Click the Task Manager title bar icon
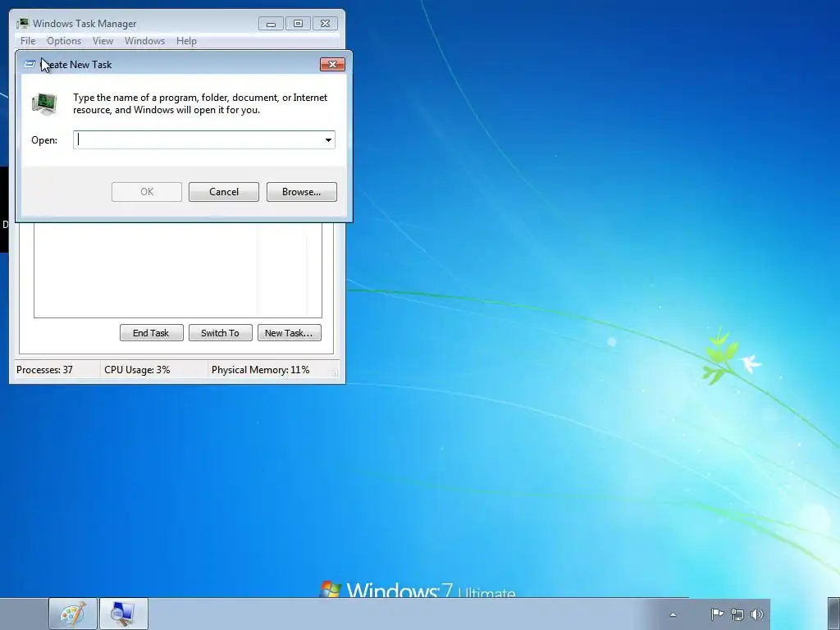The width and height of the screenshot is (840, 630). click(22, 23)
